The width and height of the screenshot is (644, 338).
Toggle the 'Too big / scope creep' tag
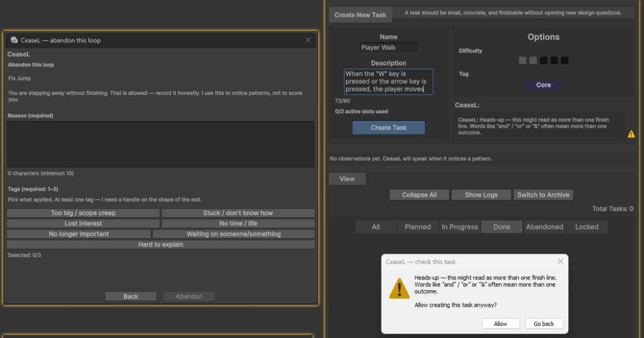coord(83,213)
